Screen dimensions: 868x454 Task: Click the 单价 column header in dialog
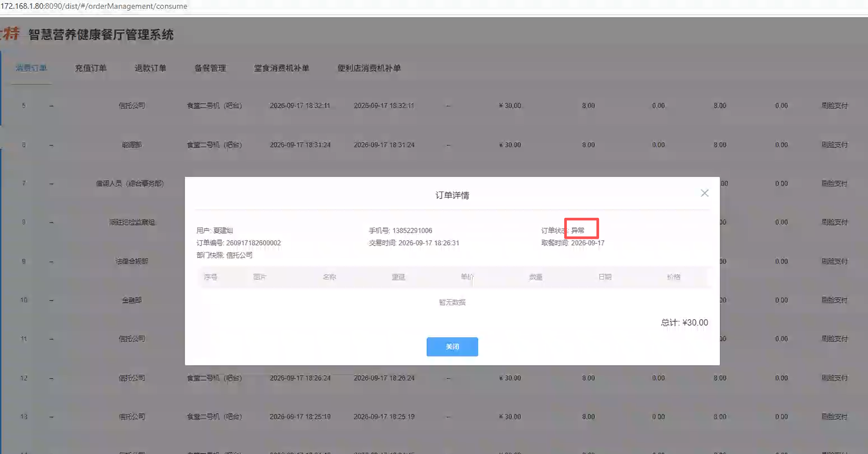click(467, 277)
